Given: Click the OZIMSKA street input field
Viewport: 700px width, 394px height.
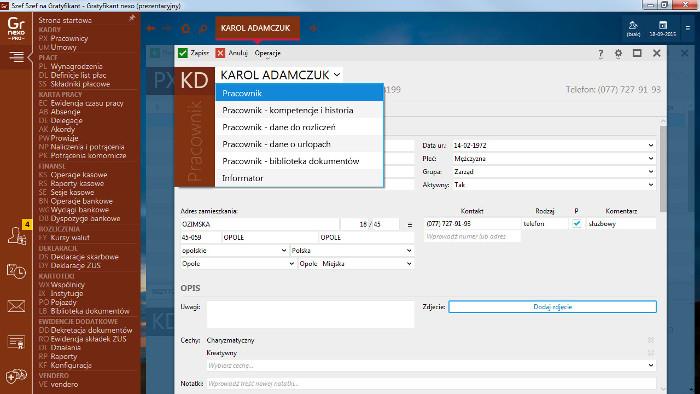Looking at the screenshot, I should pos(259,224).
